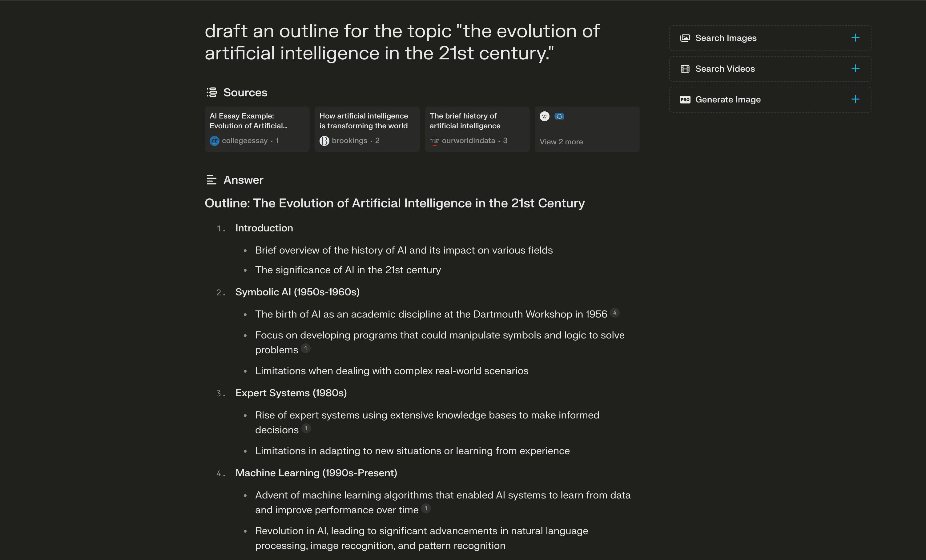Click the Wikipedia W source icon

(x=545, y=116)
